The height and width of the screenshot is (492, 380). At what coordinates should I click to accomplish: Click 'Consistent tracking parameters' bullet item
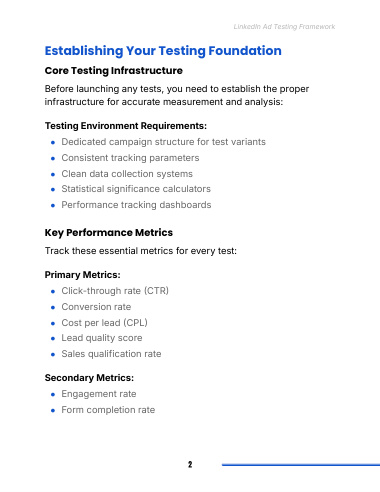130,158
